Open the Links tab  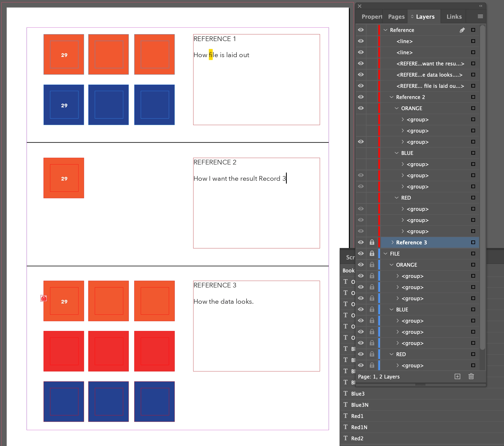tap(454, 16)
